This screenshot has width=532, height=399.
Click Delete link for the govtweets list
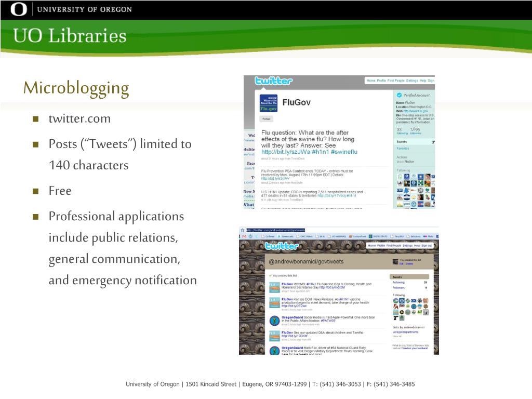pyautogui.click(x=409, y=263)
